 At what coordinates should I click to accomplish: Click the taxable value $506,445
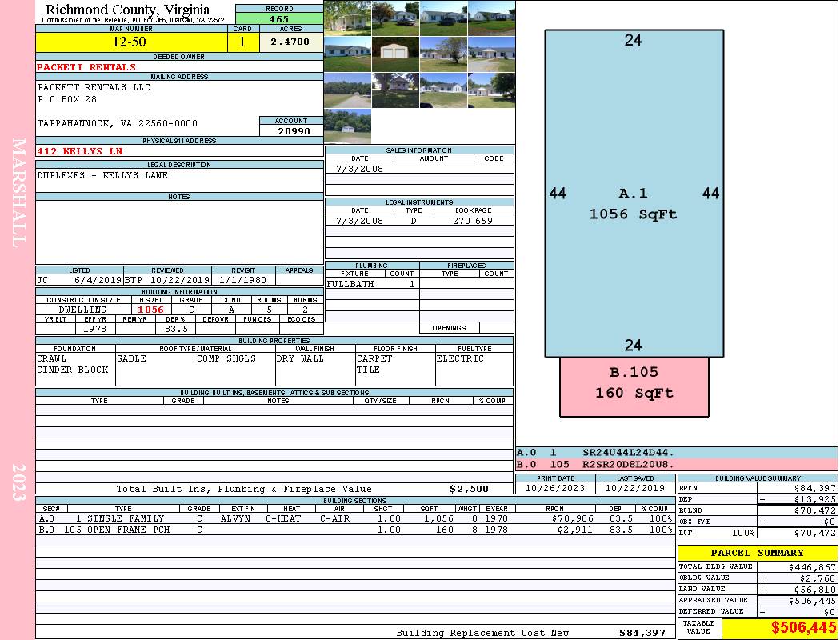tap(779, 629)
